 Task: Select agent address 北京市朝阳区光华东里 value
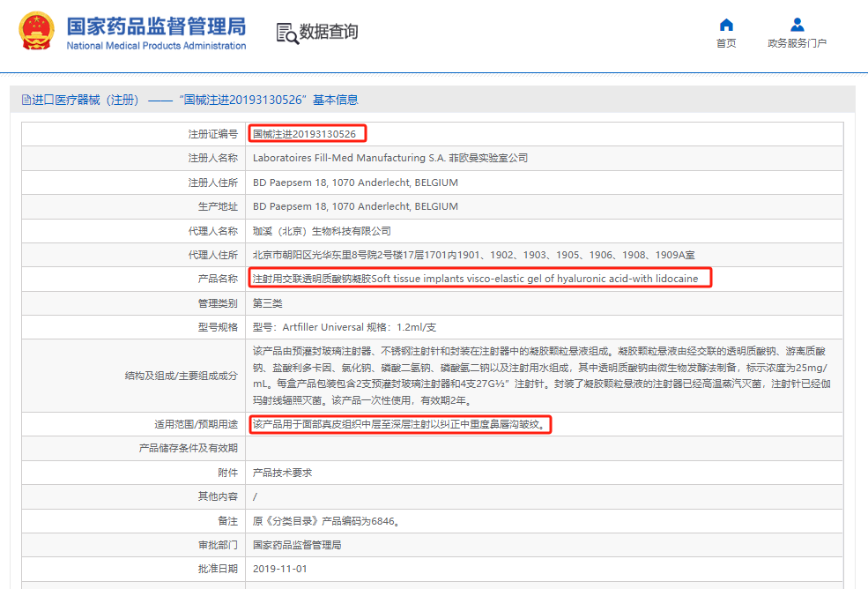(x=474, y=255)
